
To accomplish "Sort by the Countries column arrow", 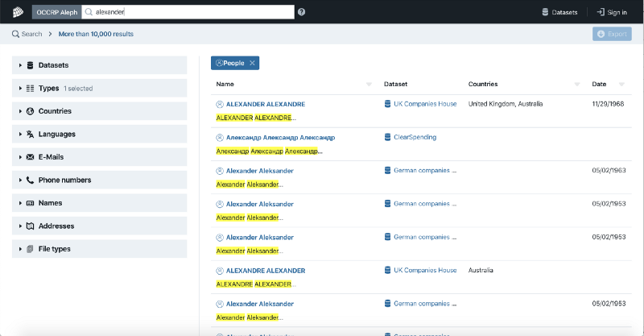I will tap(577, 85).
